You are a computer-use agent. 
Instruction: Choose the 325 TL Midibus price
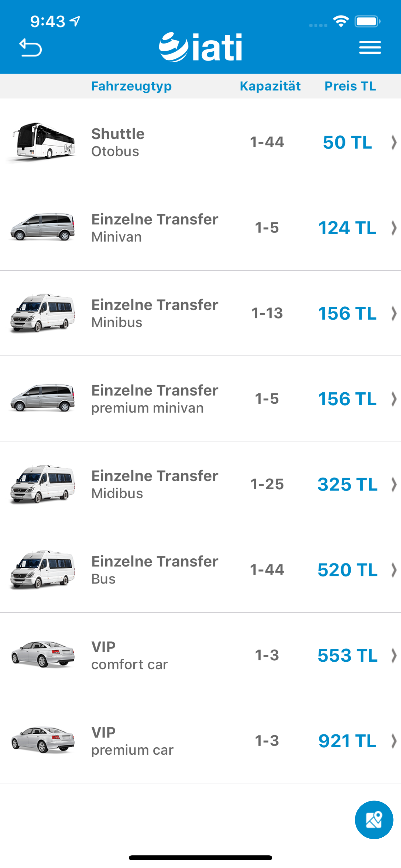point(347,484)
